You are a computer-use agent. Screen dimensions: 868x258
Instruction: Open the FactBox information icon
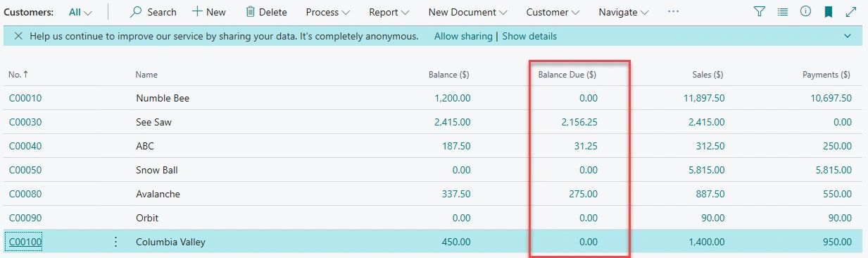806,12
